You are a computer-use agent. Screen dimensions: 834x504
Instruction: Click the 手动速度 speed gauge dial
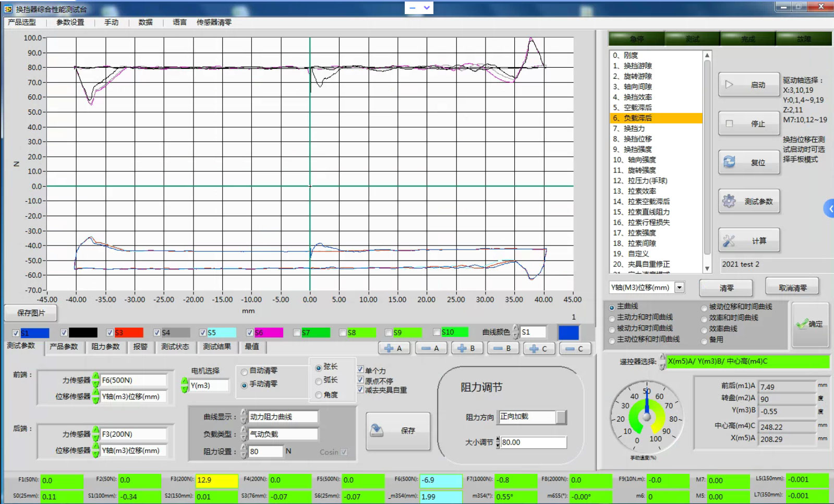coord(646,417)
